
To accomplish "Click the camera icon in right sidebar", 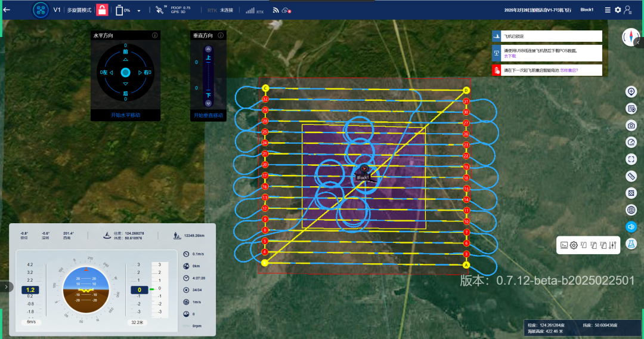I will tap(631, 125).
